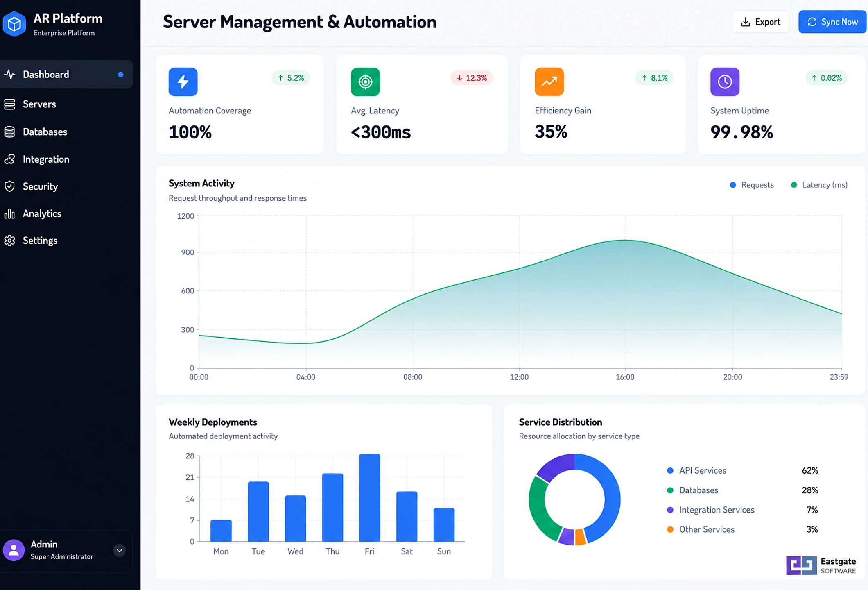
Task: Click the Databases 28% value
Action: pyautogui.click(x=810, y=490)
